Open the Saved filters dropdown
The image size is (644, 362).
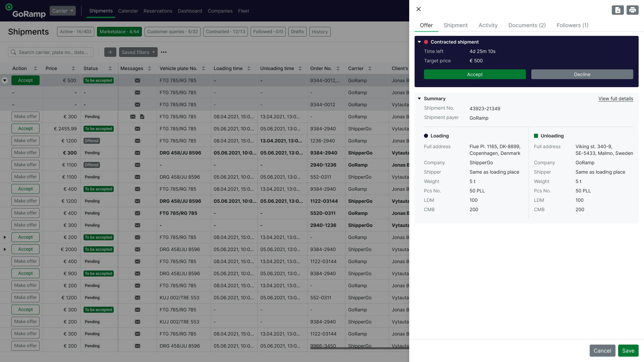point(138,52)
